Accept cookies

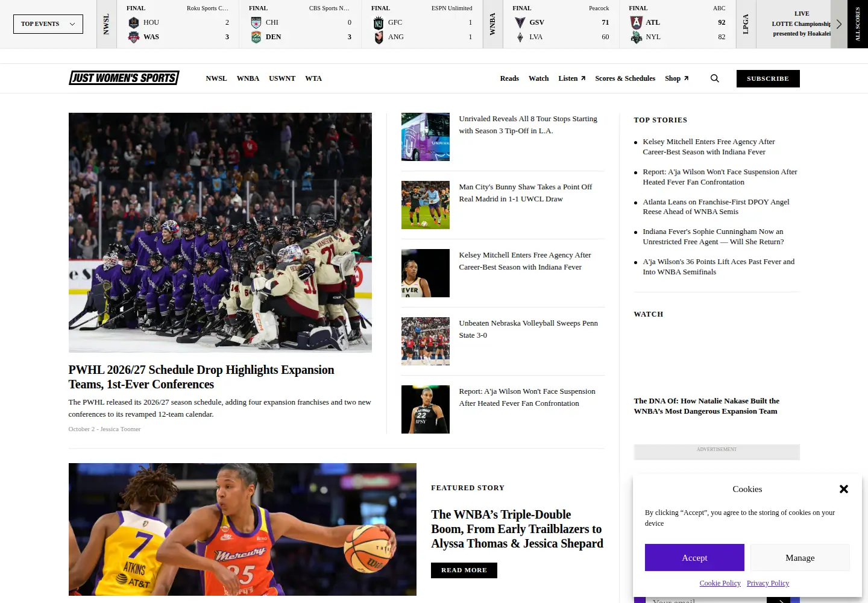tap(694, 558)
